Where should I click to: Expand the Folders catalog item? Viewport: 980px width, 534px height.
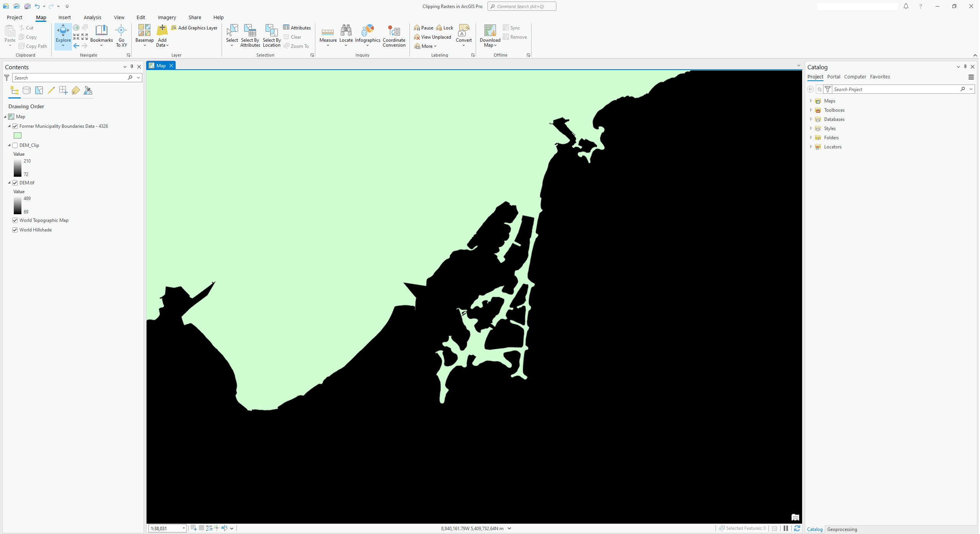click(x=812, y=137)
